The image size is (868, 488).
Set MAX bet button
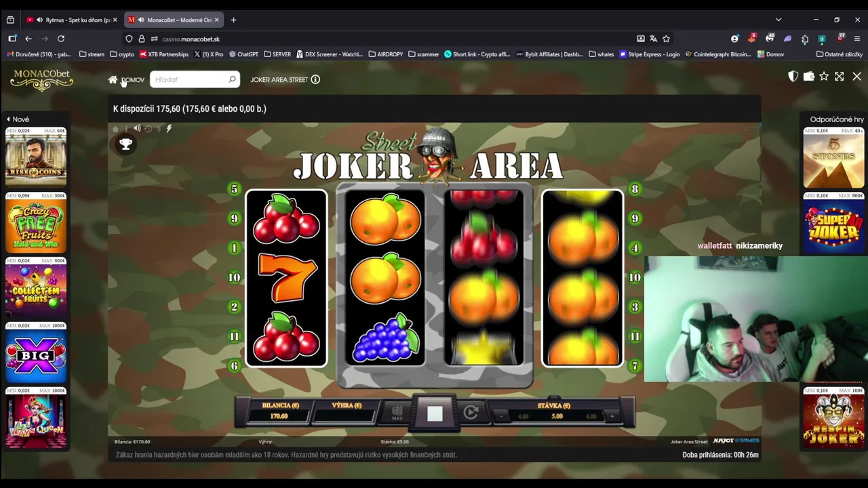click(x=397, y=413)
